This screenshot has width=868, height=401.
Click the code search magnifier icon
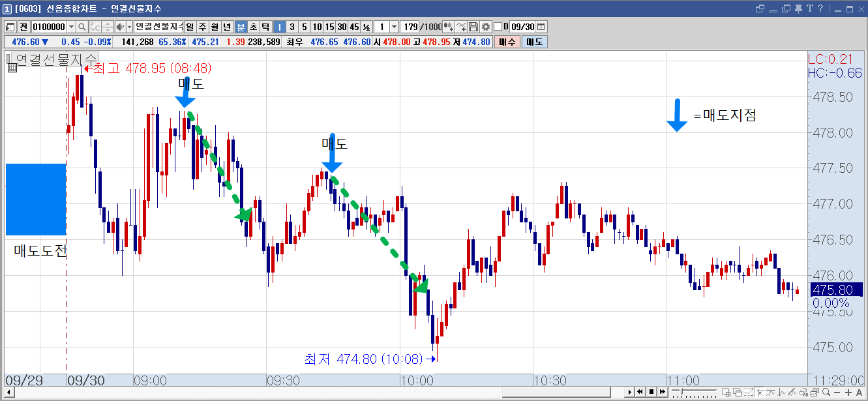tap(82, 27)
